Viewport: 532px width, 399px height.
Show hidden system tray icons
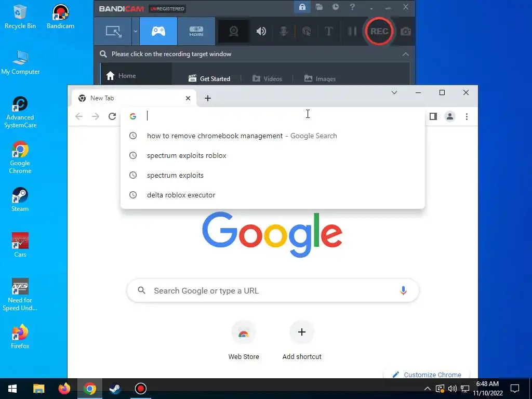coord(428,389)
